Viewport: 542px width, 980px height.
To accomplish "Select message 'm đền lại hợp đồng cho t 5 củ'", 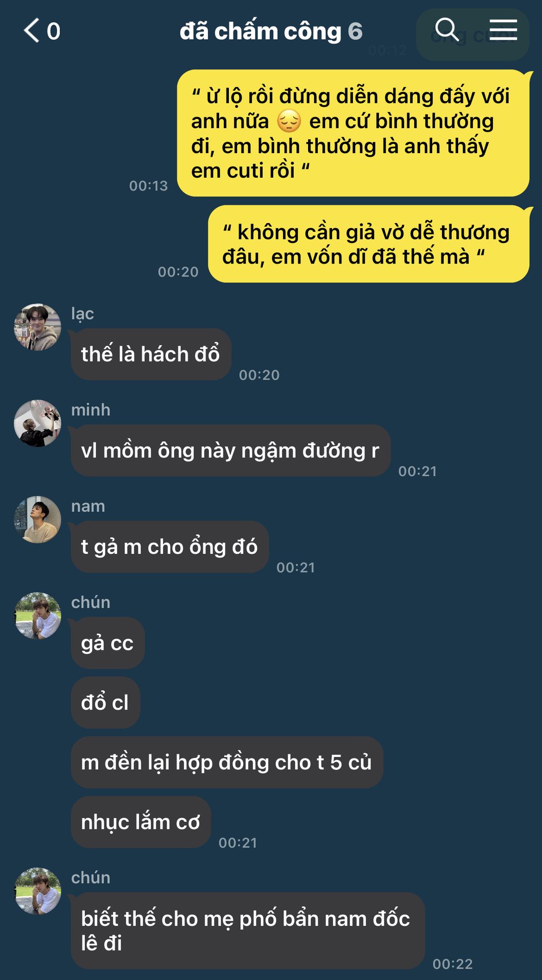I will pyautogui.click(x=227, y=762).
